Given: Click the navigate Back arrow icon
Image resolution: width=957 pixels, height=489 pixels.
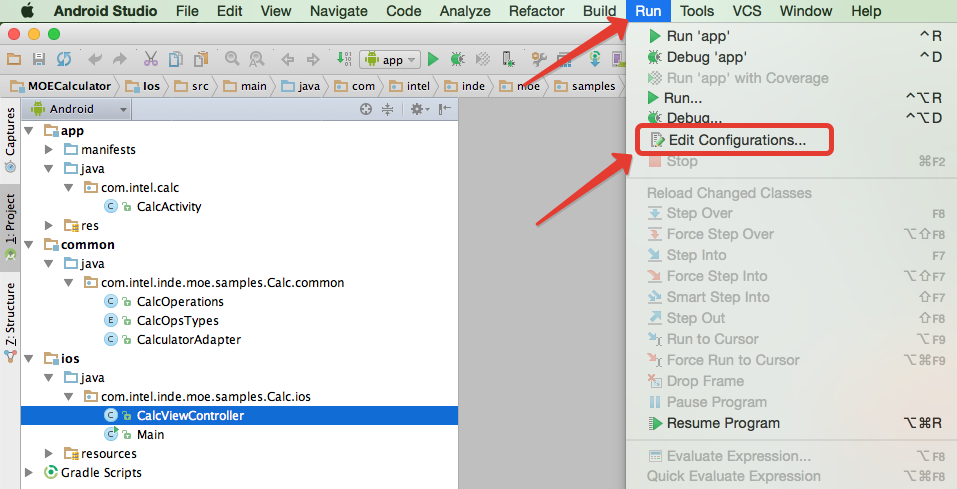Looking at the screenshot, I should (287, 59).
